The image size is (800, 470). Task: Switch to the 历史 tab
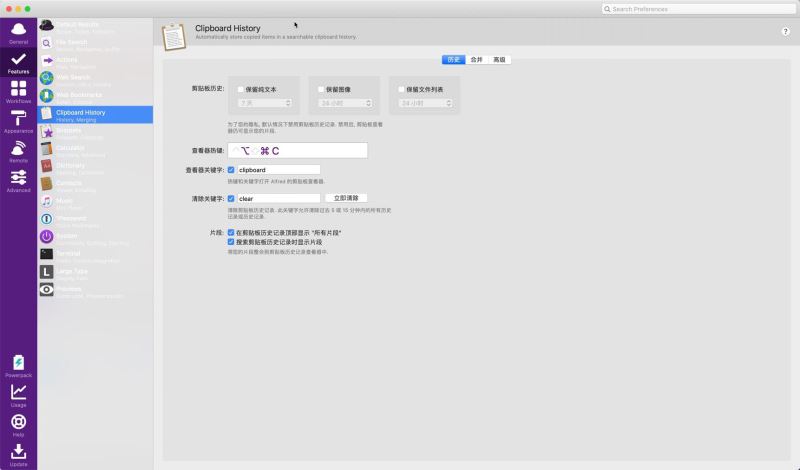click(454, 60)
